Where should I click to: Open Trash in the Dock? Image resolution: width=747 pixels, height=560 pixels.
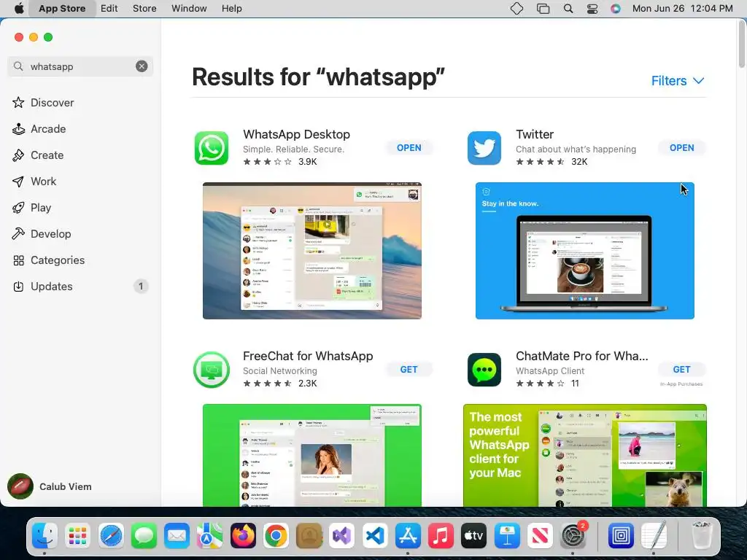click(x=701, y=535)
